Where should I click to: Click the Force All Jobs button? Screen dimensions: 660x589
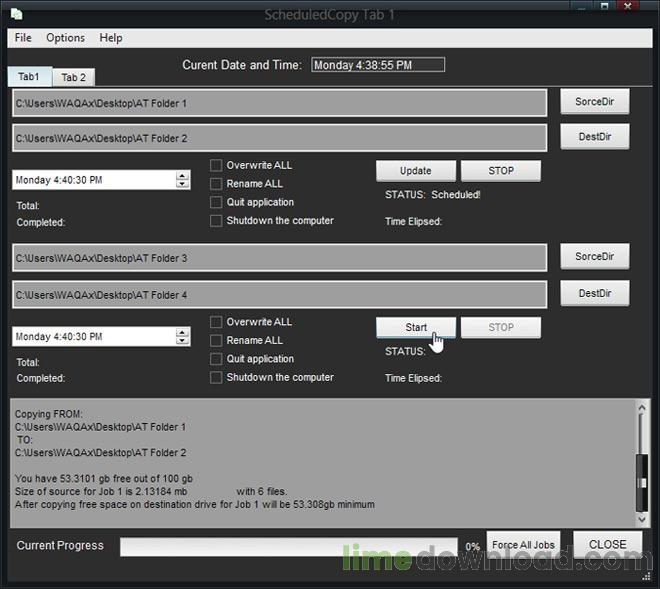(x=523, y=545)
